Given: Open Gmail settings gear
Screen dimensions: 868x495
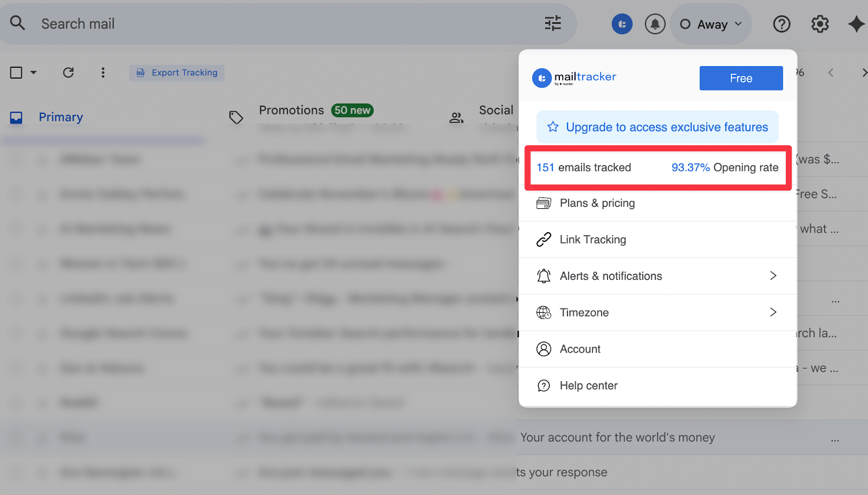Looking at the screenshot, I should coord(820,24).
